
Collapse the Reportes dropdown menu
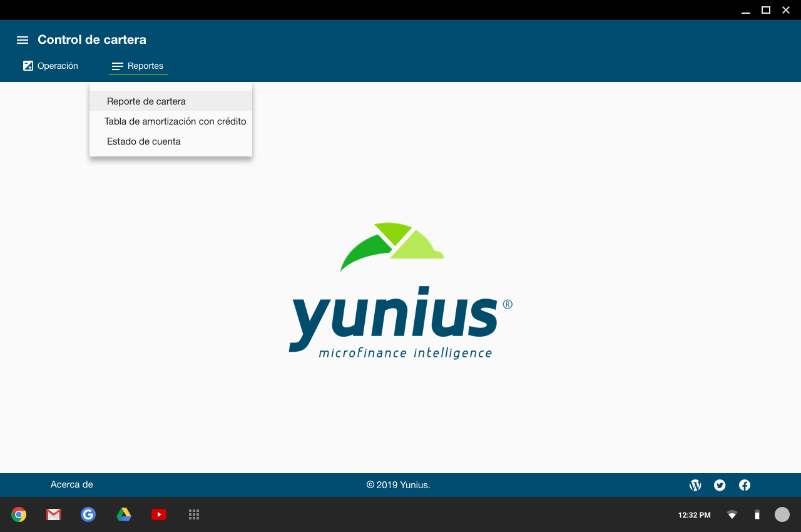(x=138, y=66)
